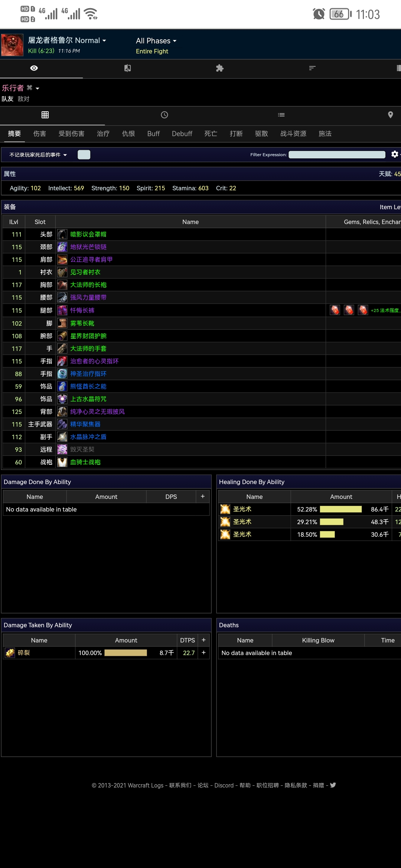
Task: Open 乐行者 player dropdown arrow
Action: 38,88
